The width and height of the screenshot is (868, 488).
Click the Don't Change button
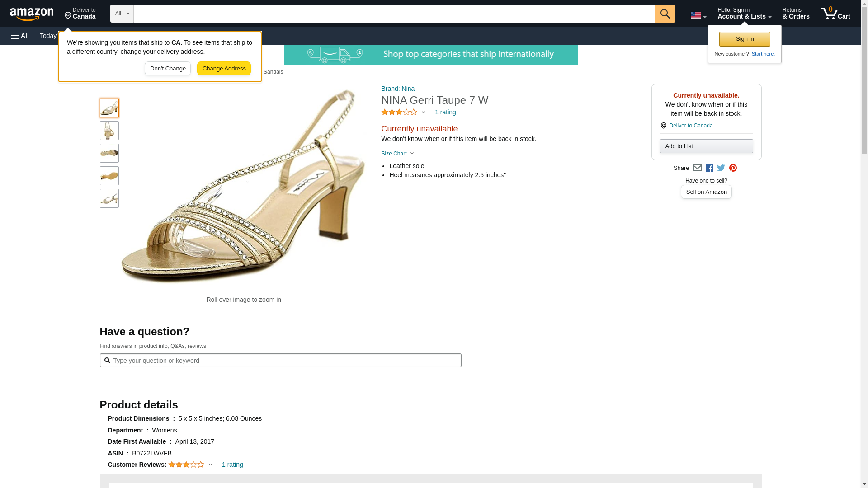pos(168,69)
